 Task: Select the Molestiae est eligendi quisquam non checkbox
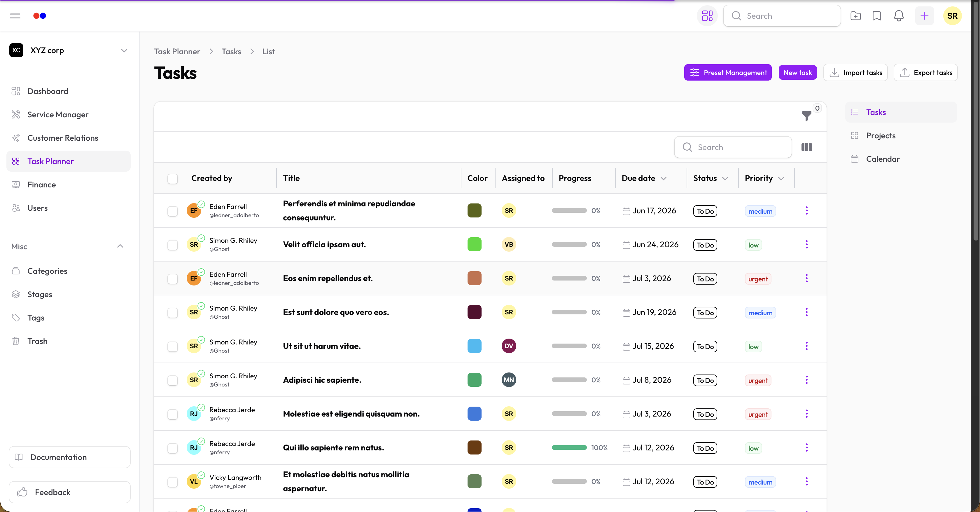coord(173,415)
